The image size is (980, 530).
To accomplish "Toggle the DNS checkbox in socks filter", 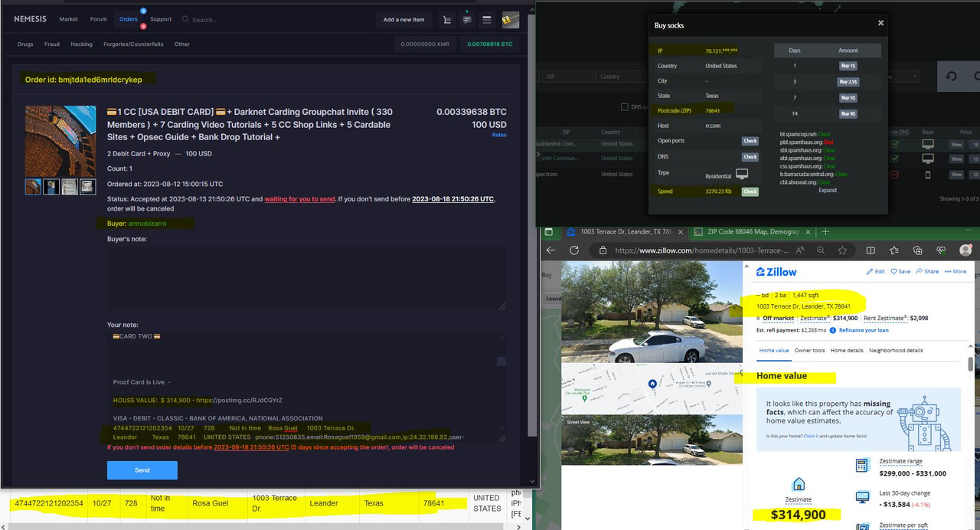I will pyautogui.click(x=624, y=106).
